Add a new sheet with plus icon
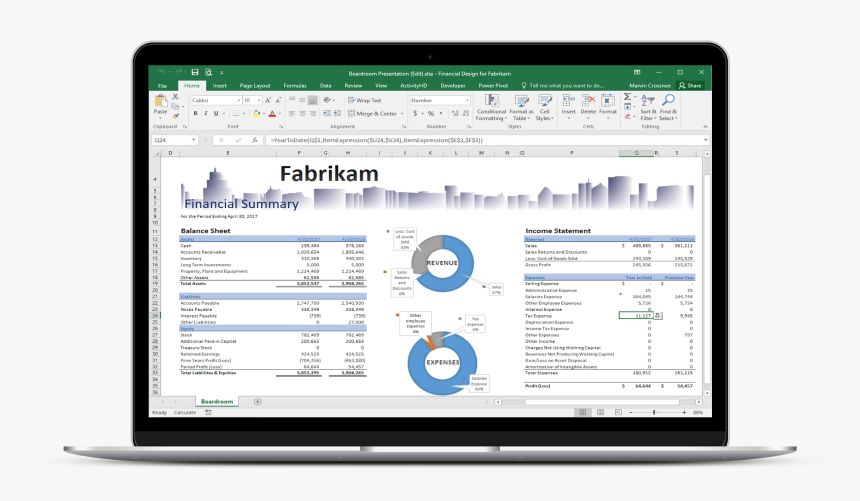Screen dimensions: 860x501 pyautogui.click(x=258, y=402)
